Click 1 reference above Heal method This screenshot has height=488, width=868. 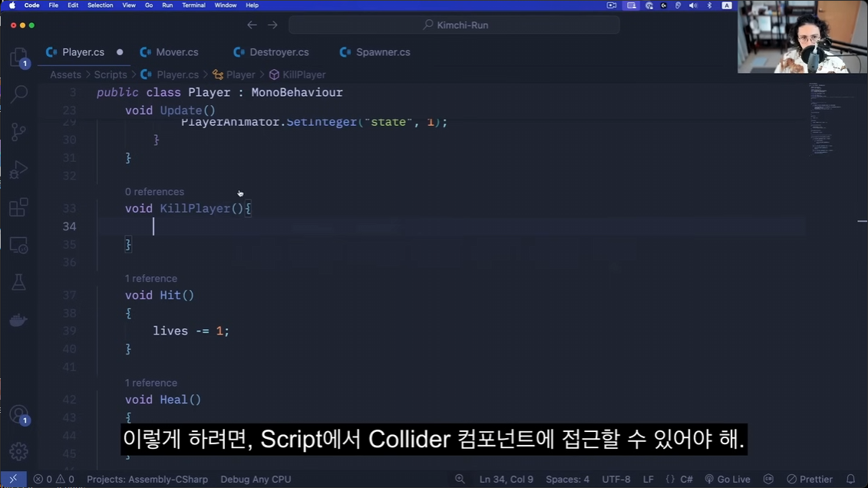click(x=151, y=383)
